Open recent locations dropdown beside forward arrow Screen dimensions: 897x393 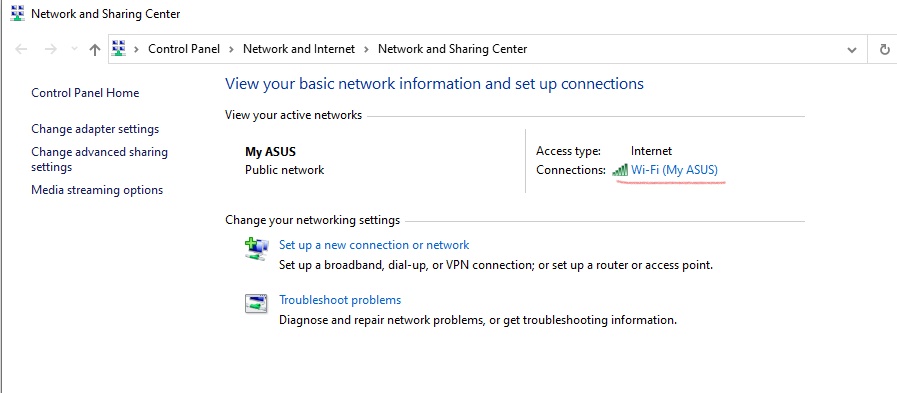click(74, 49)
